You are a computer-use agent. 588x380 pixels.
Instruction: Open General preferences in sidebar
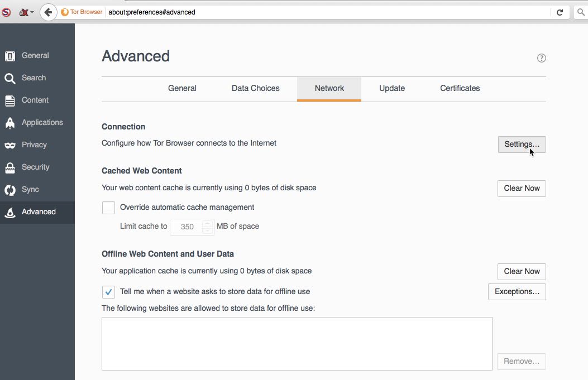37,55
